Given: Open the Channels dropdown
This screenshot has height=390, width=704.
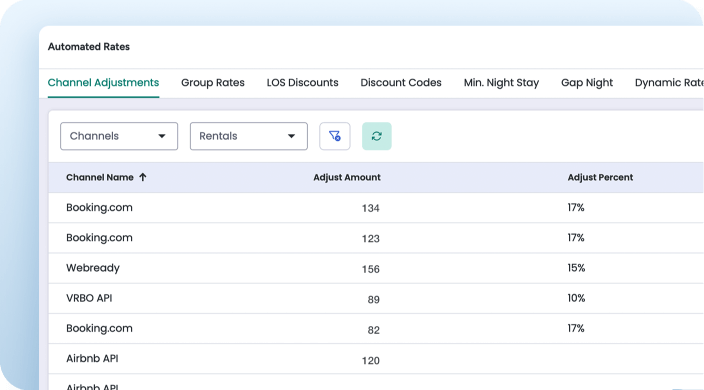Looking at the screenshot, I should pos(119,136).
